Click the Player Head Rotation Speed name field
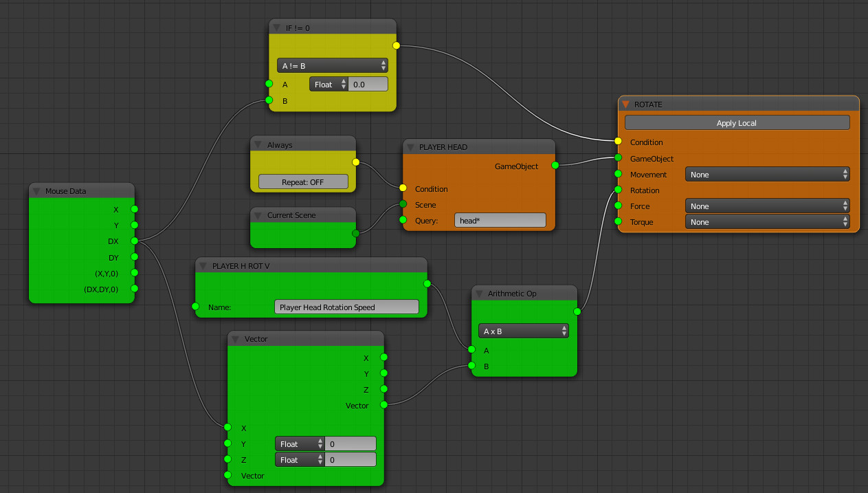868x493 pixels. point(346,307)
